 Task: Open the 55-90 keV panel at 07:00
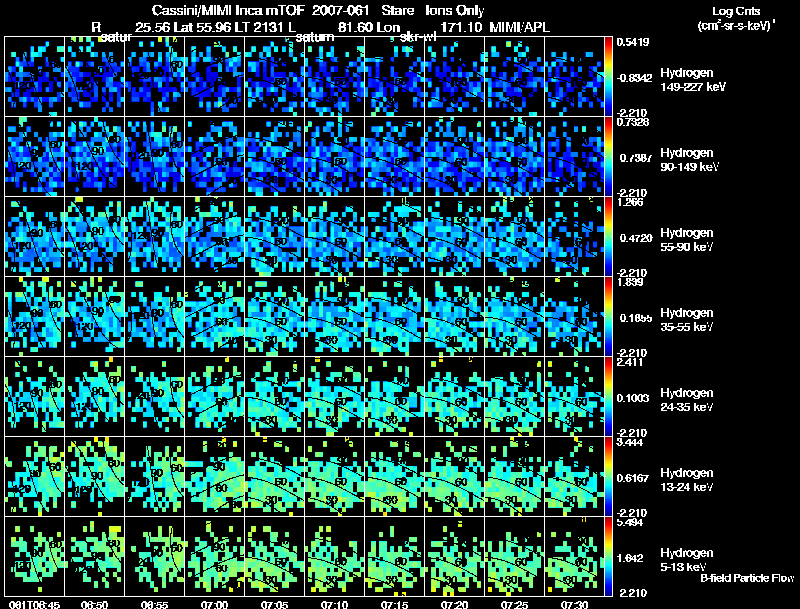click(214, 237)
